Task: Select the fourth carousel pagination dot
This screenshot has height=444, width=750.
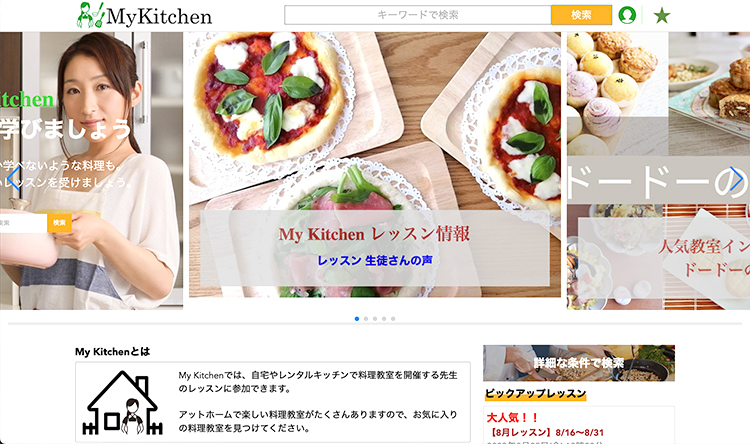Action: 384,319
